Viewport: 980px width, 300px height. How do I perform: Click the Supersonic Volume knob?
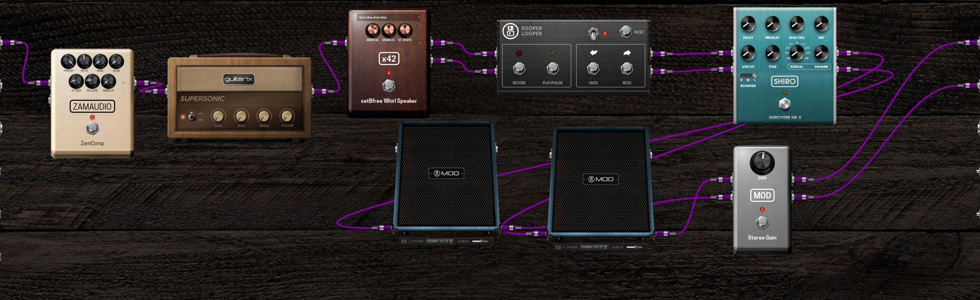click(287, 116)
